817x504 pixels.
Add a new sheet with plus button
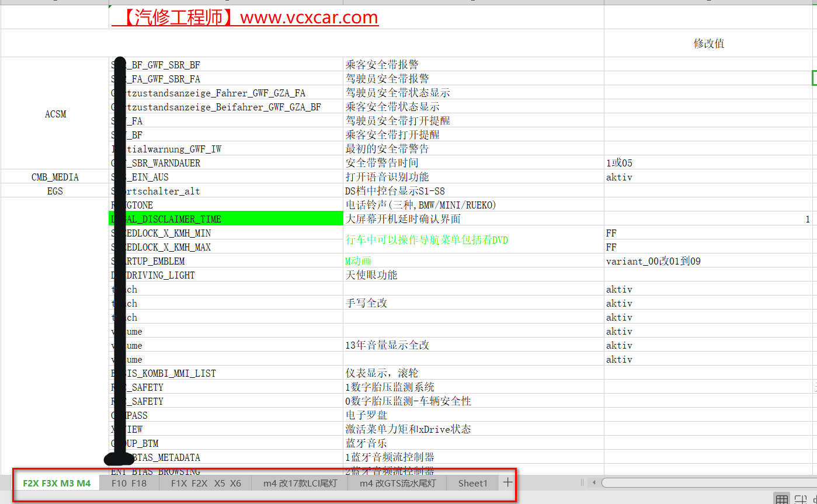point(507,482)
